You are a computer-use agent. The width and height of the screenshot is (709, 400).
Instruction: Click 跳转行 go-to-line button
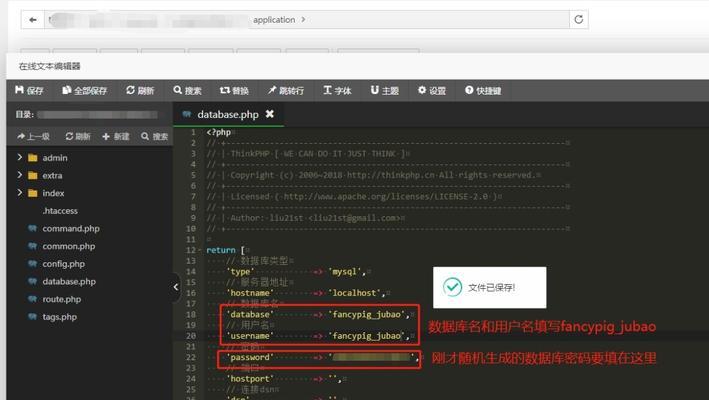286,90
